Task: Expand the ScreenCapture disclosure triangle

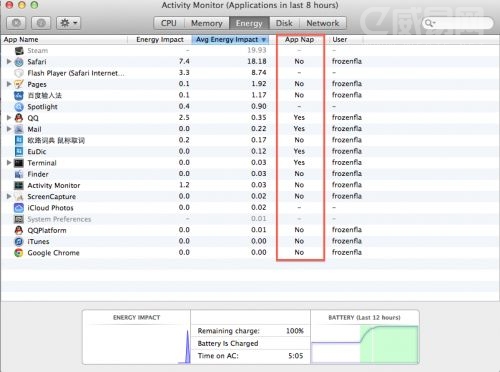Action: pyautogui.click(x=9, y=196)
